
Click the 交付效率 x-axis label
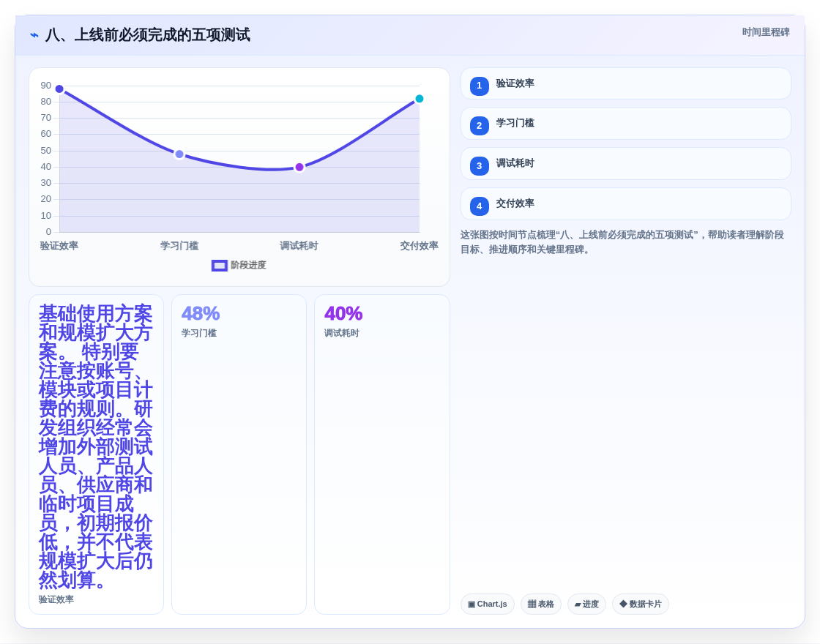[x=419, y=246]
